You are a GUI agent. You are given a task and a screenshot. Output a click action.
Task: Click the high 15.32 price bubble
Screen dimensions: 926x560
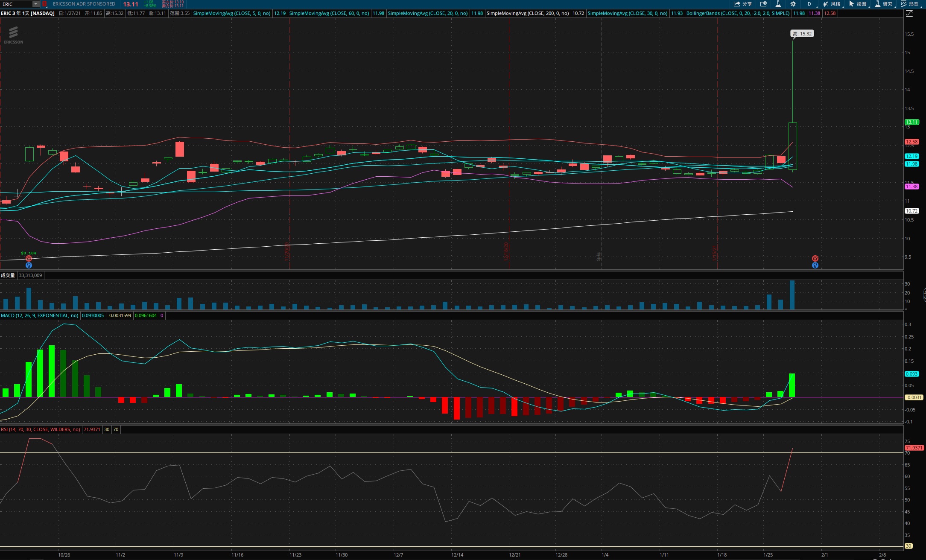click(802, 34)
